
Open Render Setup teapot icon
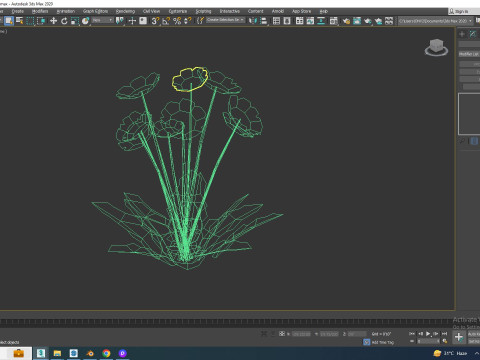(x=346, y=21)
